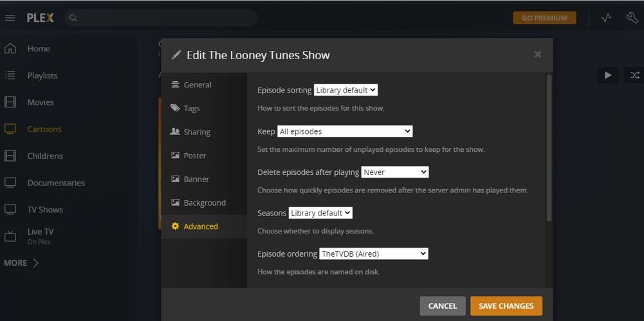Click the Live TV antenna icon

tap(10, 237)
